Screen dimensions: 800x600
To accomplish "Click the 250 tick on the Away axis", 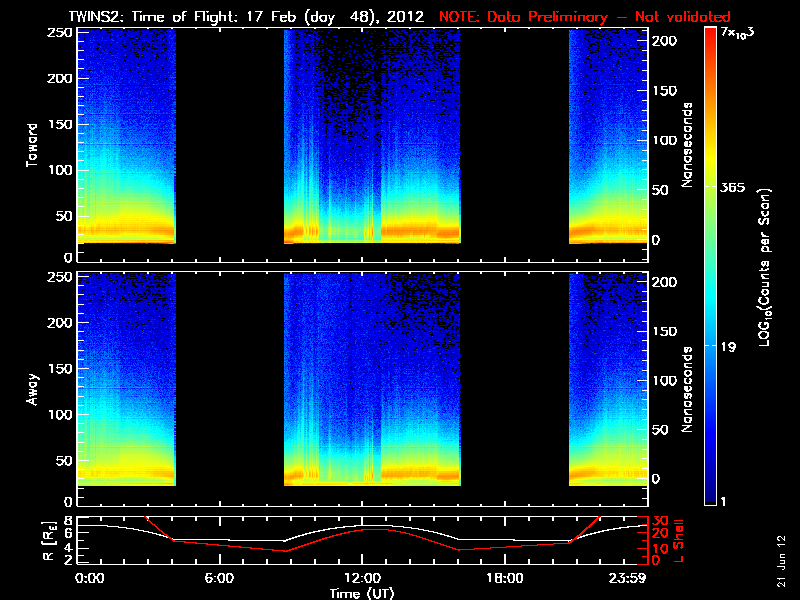I will click(x=60, y=277).
